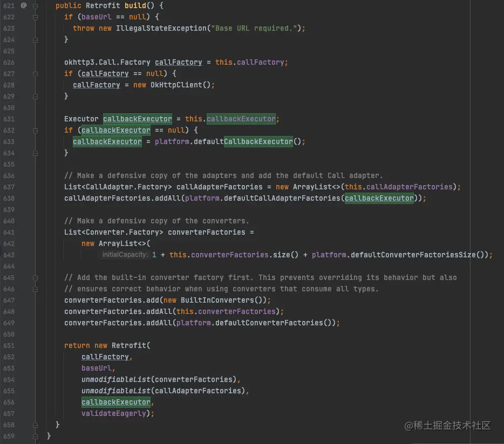Click highlighted callbackExecutor argument on line 638
Viewport: 504px width, 444px height.
pyautogui.click(x=379, y=198)
